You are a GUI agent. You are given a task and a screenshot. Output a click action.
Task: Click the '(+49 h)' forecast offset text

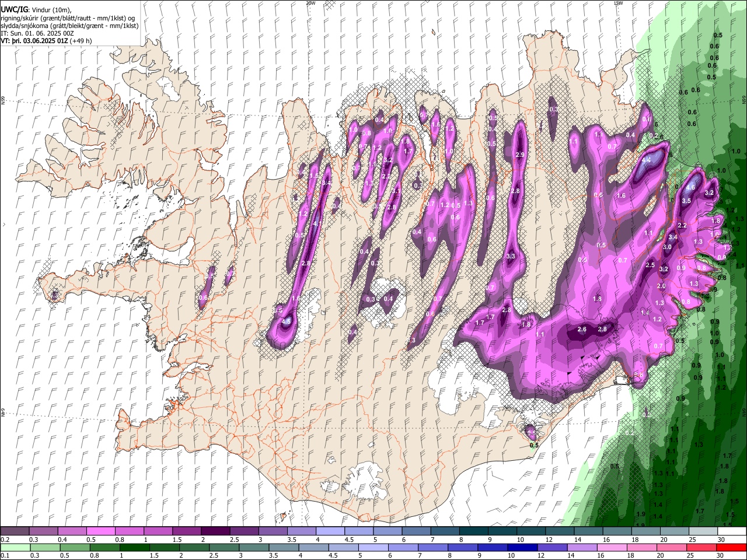(x=81, y=41)
